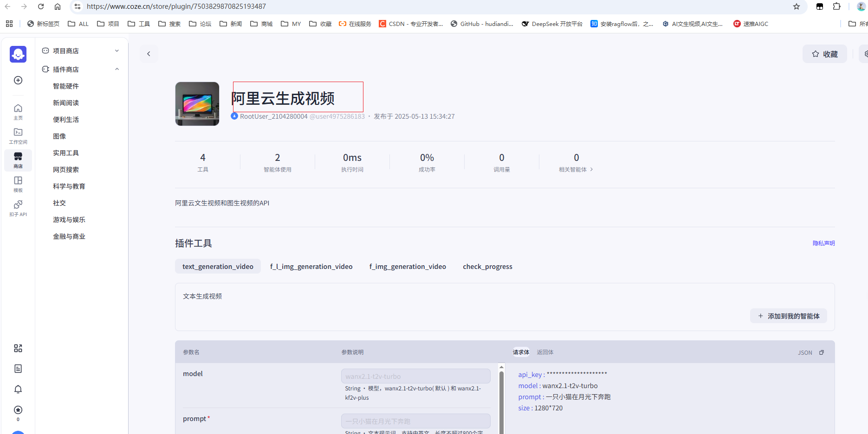Open 模板 templates in sidebar

tap(18, 184)
